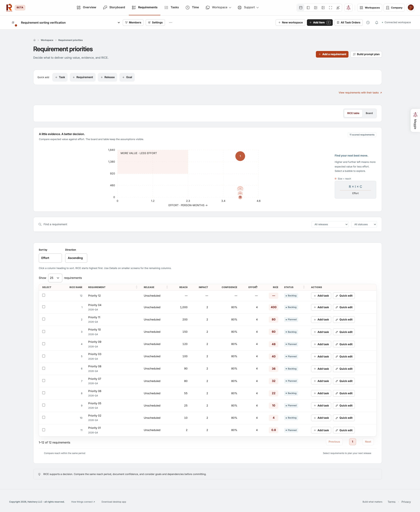Check the Priority 06 row checkbox
The height and width of the screenshot is (512, 420).
click(x=44, y=393)
